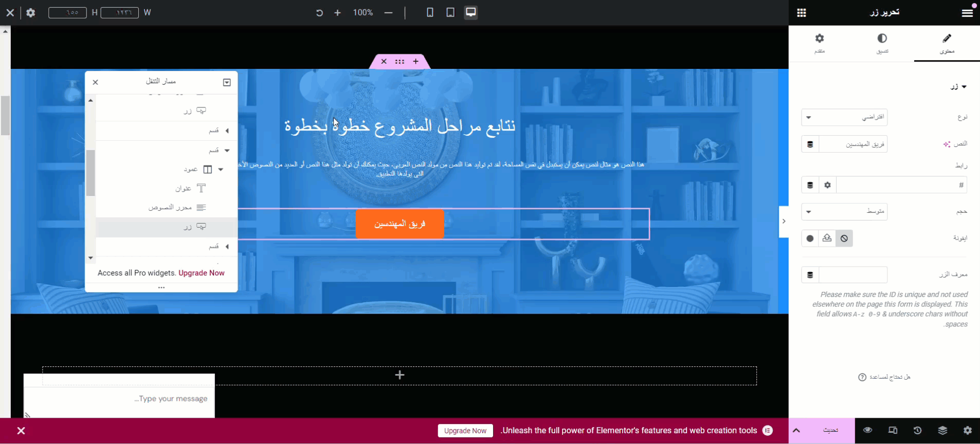Click the معرف الزر button ID input
Screen dimensions: 980x444
click(853, 275)
